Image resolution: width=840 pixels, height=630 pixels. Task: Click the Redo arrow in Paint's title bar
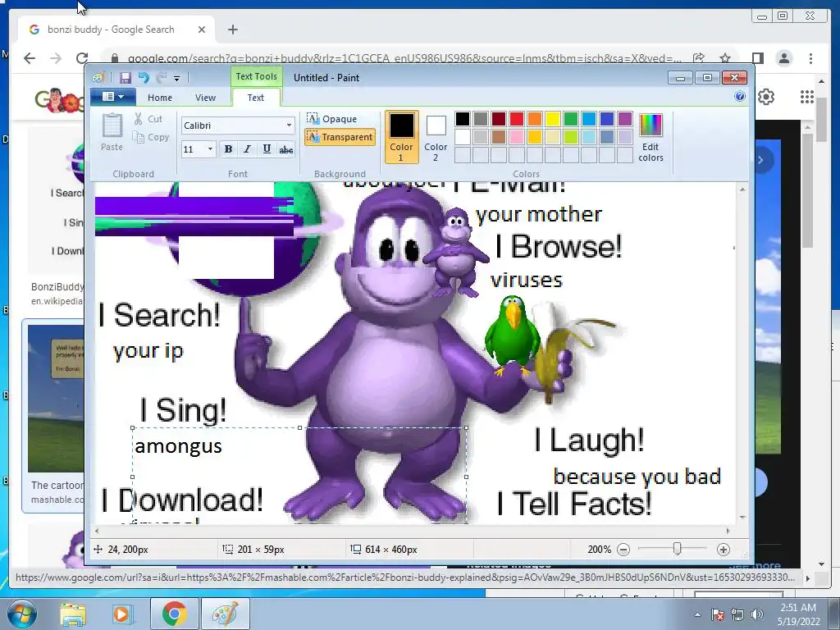(162, 78)
